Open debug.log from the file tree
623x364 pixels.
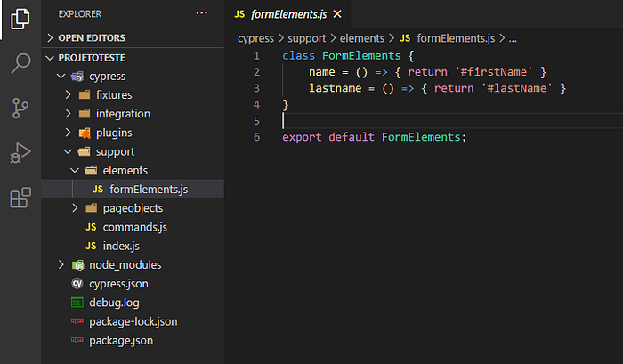coord(133,303)
